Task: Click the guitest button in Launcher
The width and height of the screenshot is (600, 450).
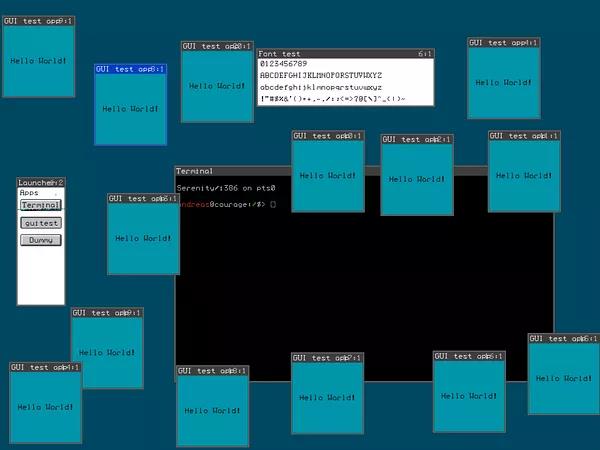Action: [41, 223]
